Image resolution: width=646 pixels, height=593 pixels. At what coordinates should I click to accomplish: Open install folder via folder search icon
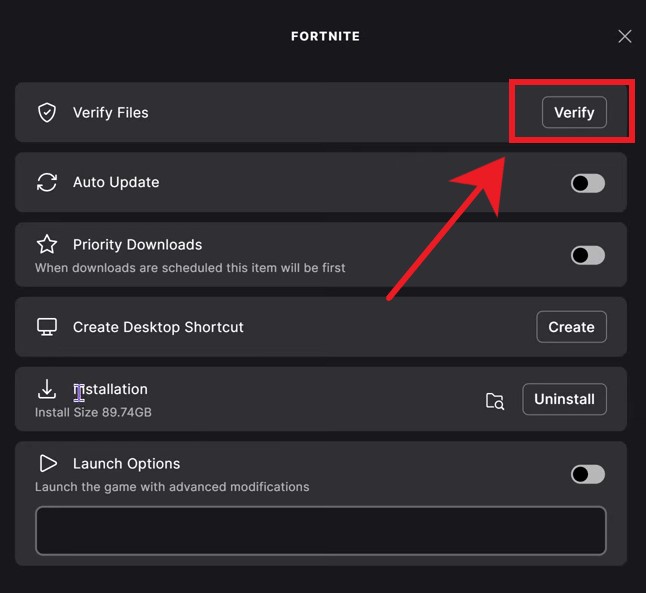tap(495, 400)
